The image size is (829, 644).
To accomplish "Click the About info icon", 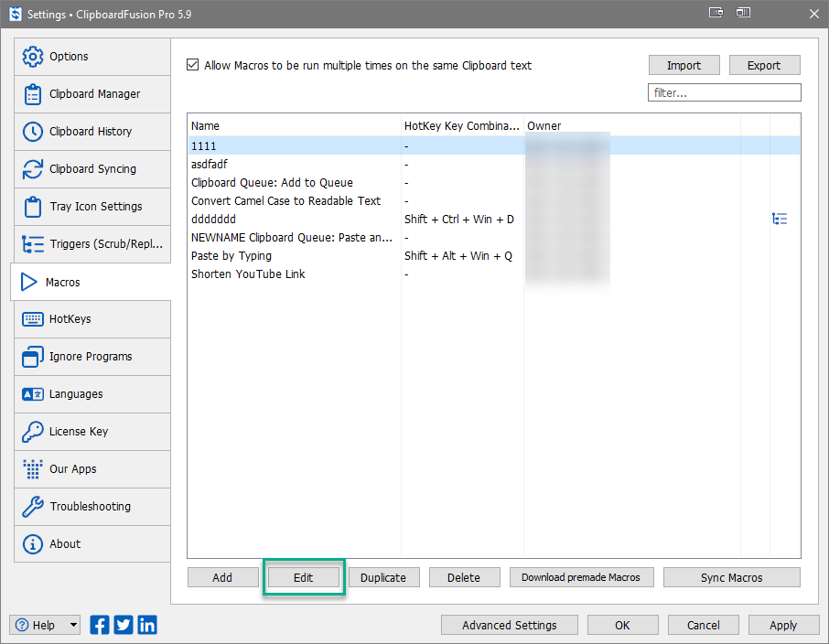I will pyautogui.click(x=33, y=544).
